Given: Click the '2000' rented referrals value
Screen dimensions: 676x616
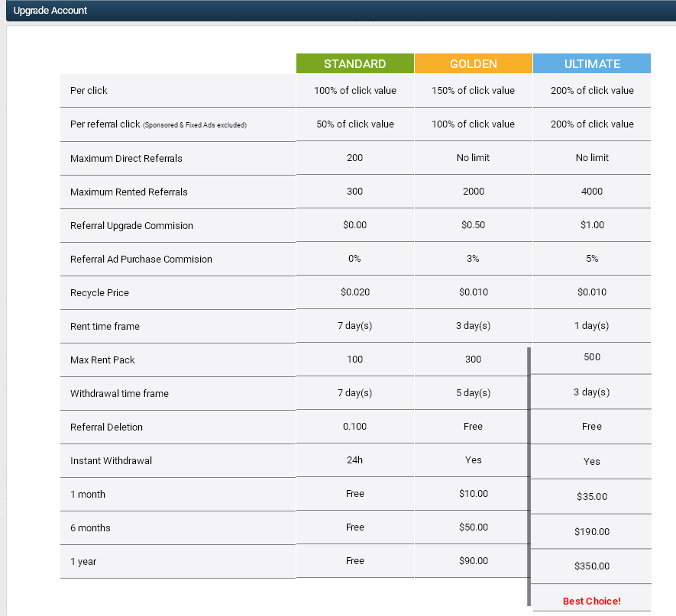Looking at the screenshot, I should (x=474, y=192).
